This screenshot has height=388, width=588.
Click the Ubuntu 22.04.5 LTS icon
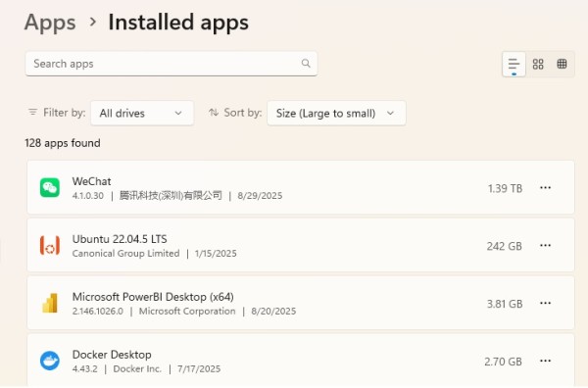pyautogui.click(x=50, y=245)
